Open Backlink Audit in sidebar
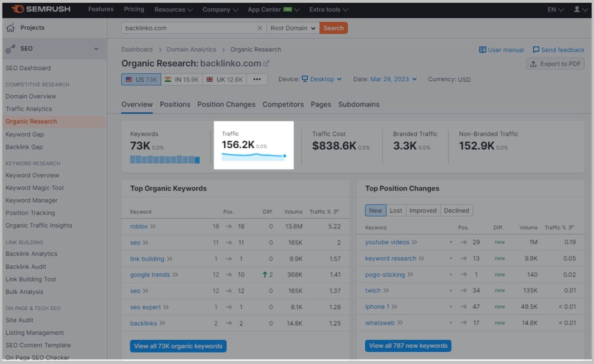The width and height of the screenshot is (594, 364). [26, 267]
